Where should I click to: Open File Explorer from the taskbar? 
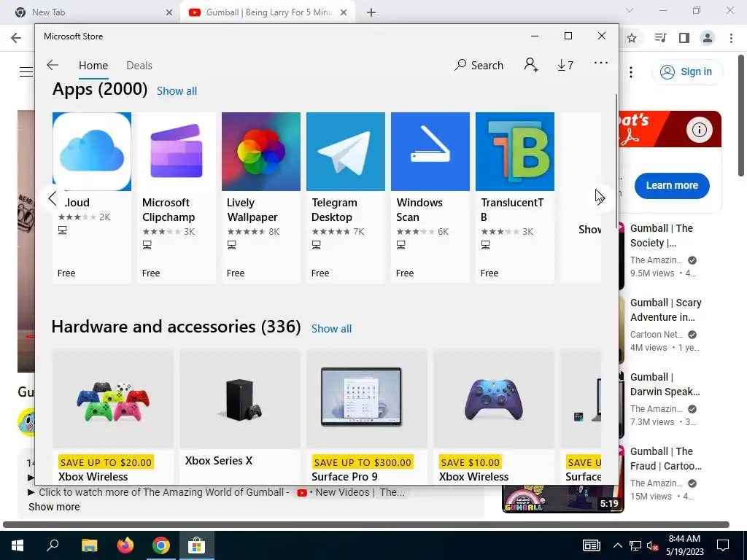(89, 545)
